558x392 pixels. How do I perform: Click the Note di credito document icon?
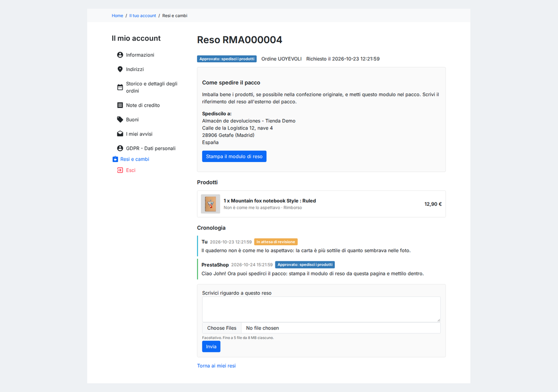coord(120,105)
